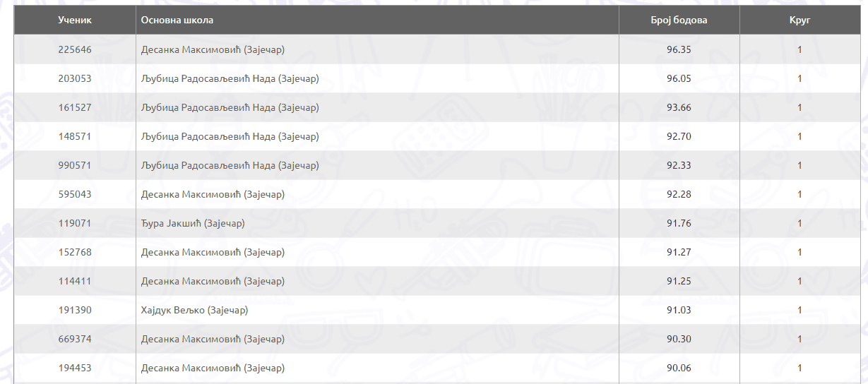The image size is (868, 384).
Task: Sort table by Број бодова header
Action: click(679, 20)
